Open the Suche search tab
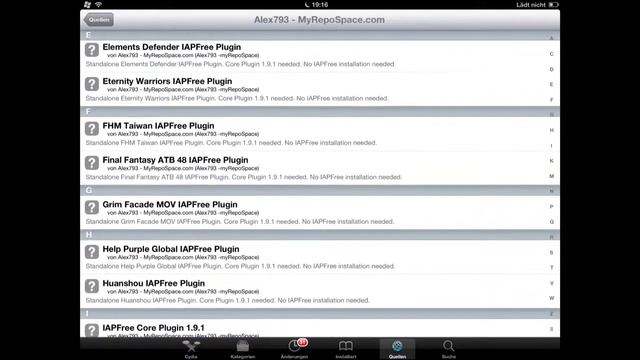 click(449, 349)
